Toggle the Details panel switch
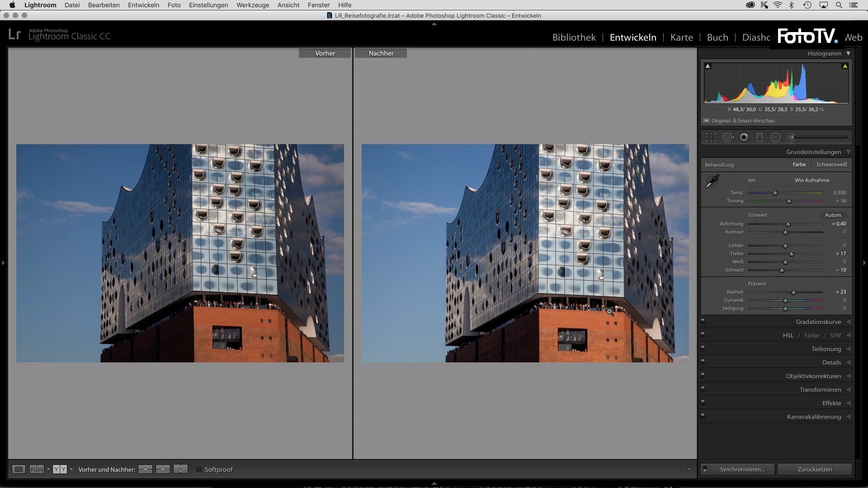Image resolution: width=868 pixels, height=488 pixels. [x=703, y=362]
